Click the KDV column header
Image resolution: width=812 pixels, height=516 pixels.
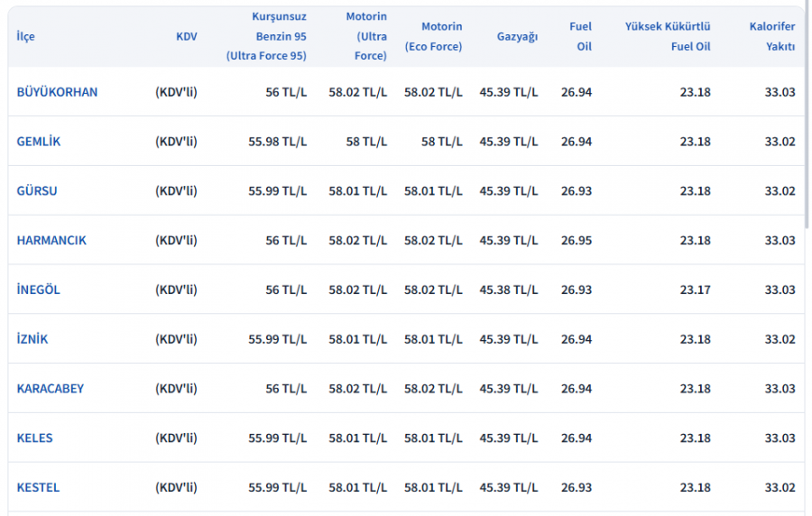[186, 37]
